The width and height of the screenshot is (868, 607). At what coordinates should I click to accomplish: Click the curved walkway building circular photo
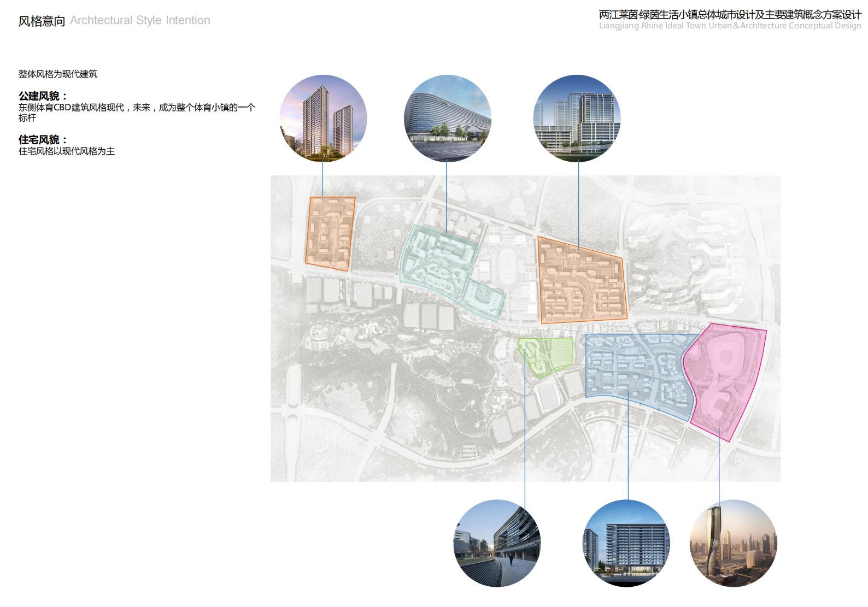click(x=497, y=543)
